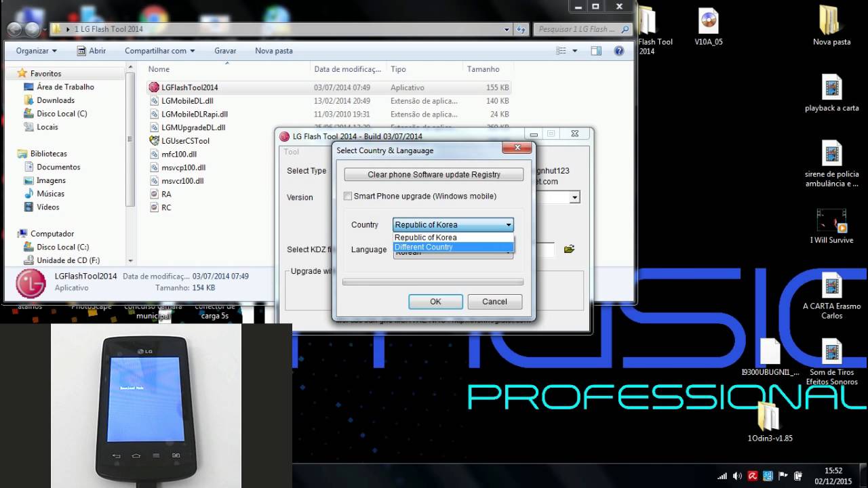Viewport: 868px width, 488px height.
Task: Open the 'Compartilhar com' dropdown menu
Action: coord(159,51)
